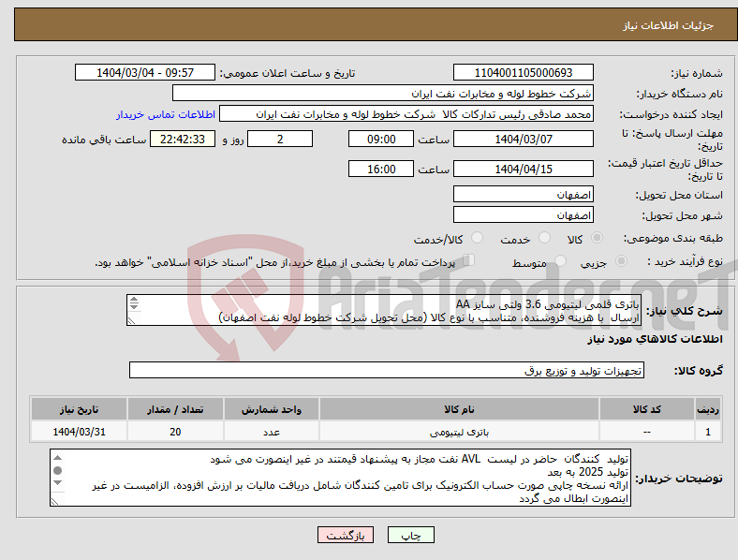Click the price validity time 16:00
The width and height of the screenshot is (738, 560).
click(x=381, y=169)
